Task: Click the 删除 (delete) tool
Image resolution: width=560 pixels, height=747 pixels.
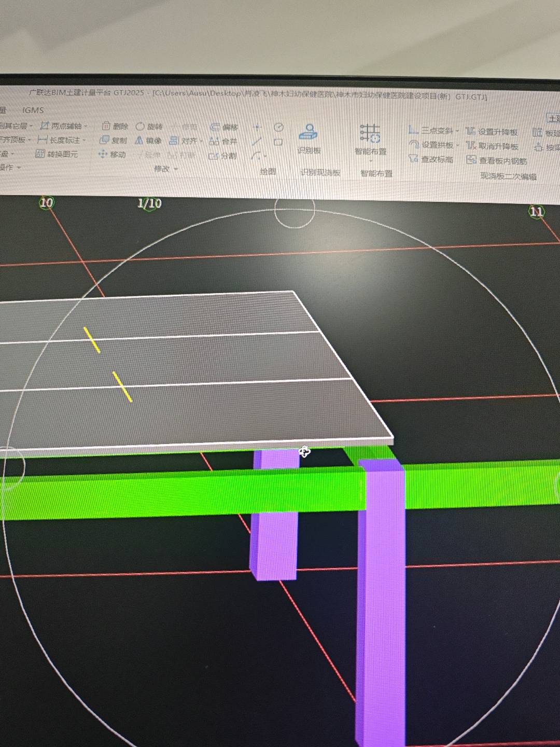Action: (x=115, y=126)
